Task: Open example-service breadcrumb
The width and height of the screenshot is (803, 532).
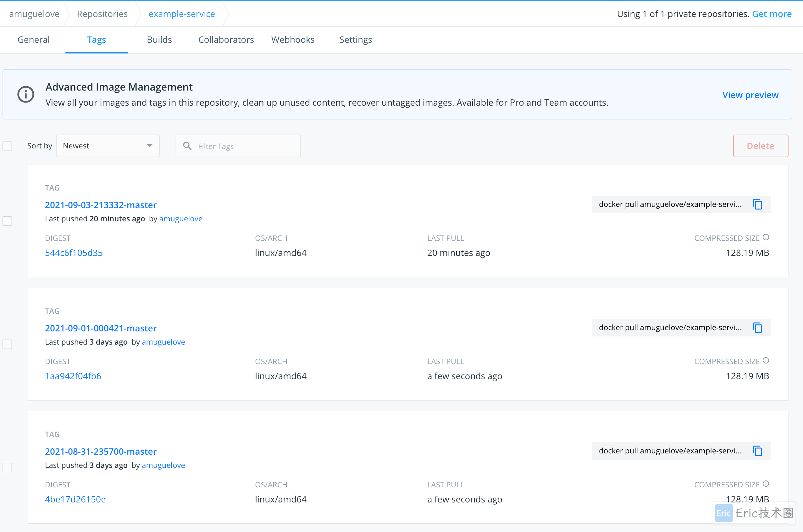Action: point(182,14)
